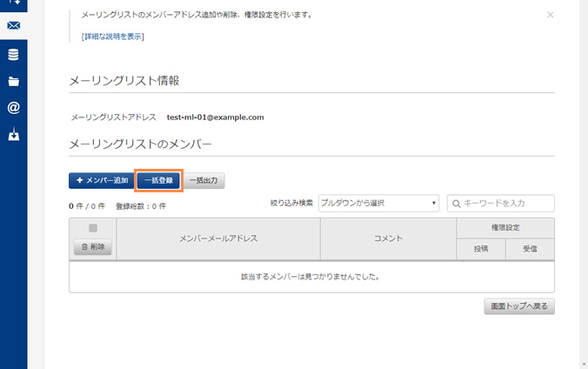This screenshot has width=588, height=369.
Task: Open the folder sidebar icon
Action: pos(13,81)
